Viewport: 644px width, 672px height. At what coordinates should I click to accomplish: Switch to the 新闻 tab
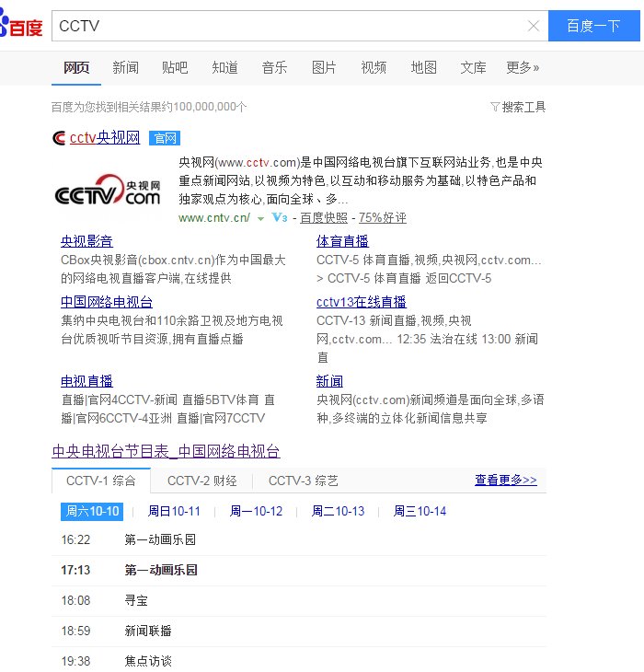pyautogui.click(x=126, y=68)
